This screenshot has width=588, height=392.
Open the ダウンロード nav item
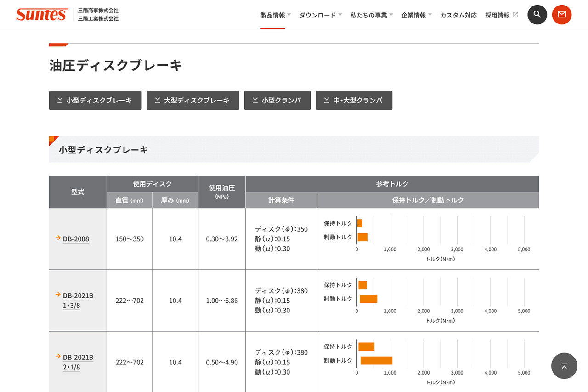click(x=317, y=15)
